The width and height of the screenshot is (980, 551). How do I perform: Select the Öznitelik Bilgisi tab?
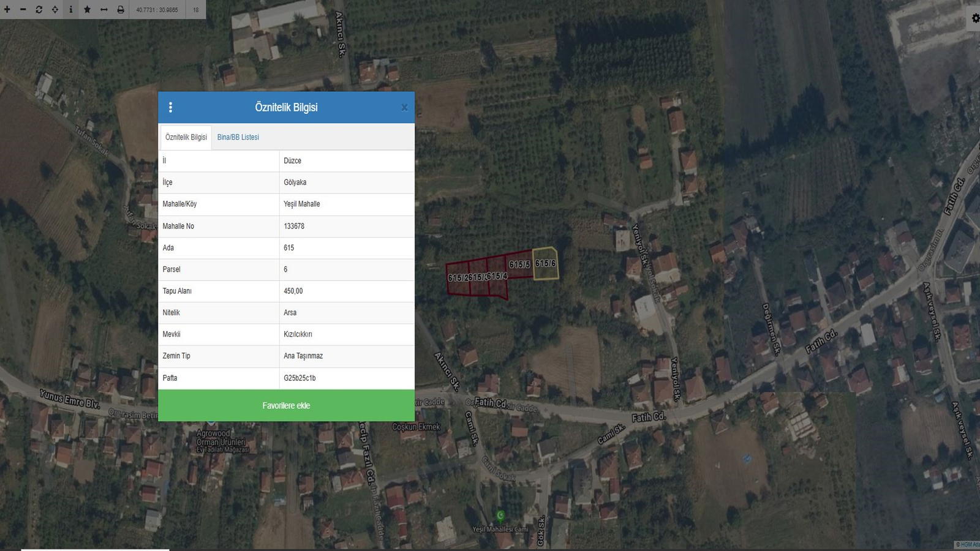coord(186,137)
